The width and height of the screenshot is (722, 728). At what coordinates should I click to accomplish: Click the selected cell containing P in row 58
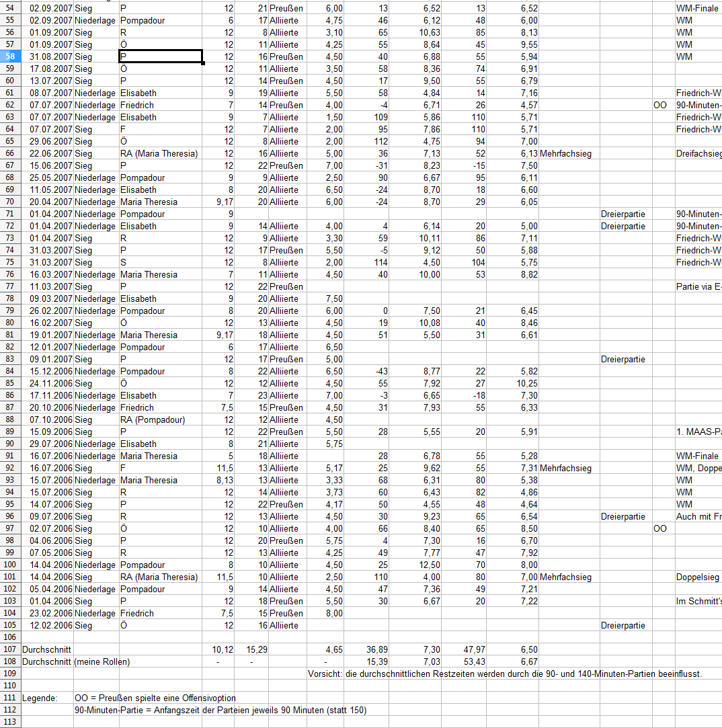click(x=161, y=56)
